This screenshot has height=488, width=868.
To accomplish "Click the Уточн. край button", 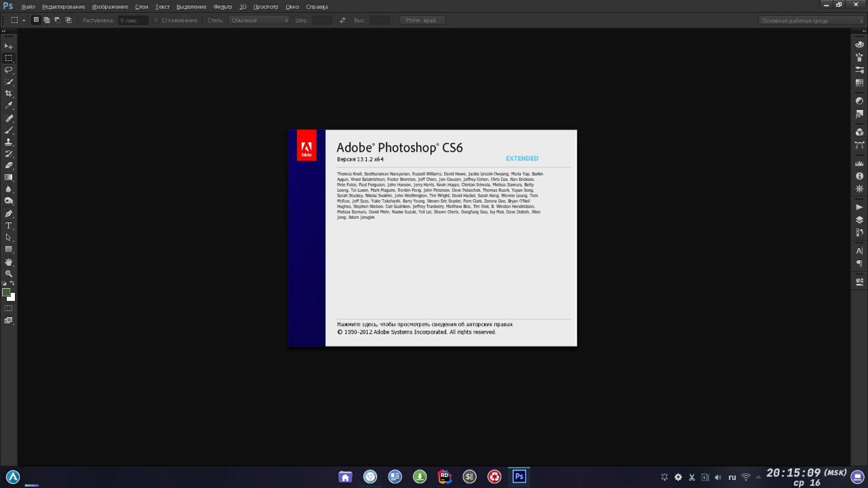I will pyautogui.click(x=422, y=20).
